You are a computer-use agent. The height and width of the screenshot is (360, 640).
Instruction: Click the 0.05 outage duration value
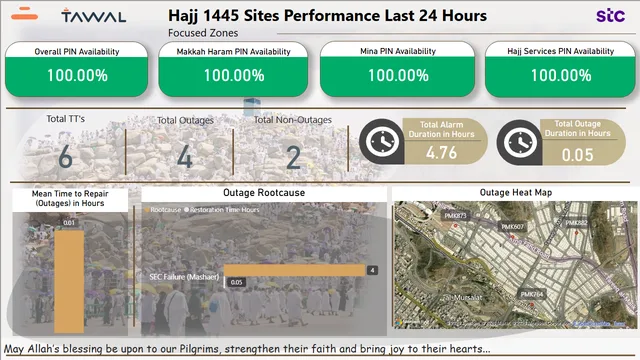[x=577, y=155]
